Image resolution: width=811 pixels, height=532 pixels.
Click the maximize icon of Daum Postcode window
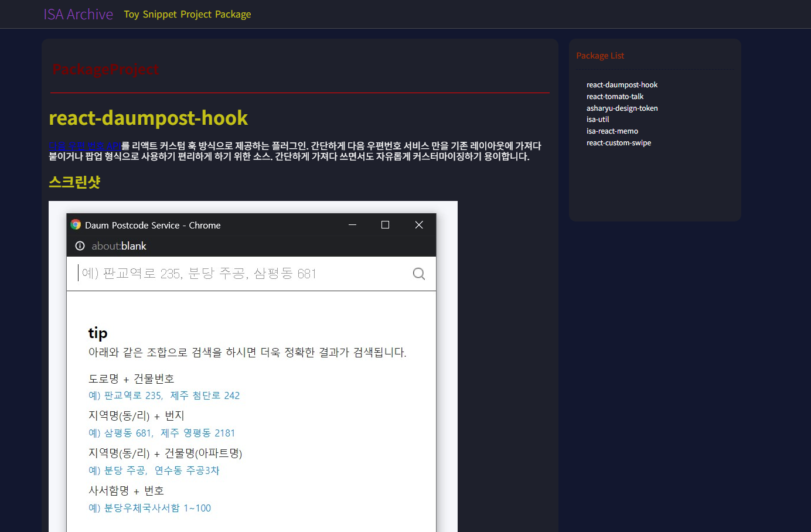[x=385, y=225]
